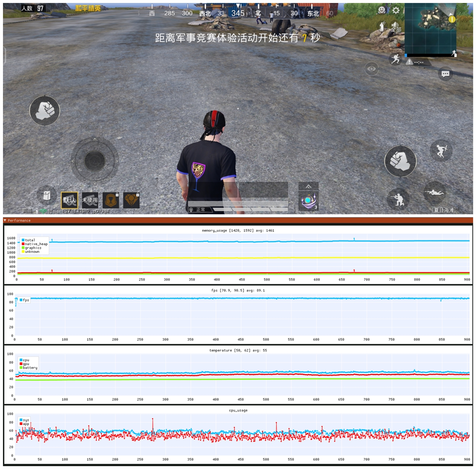
Task: Click the compass heading 345
Action: (238, 13)
